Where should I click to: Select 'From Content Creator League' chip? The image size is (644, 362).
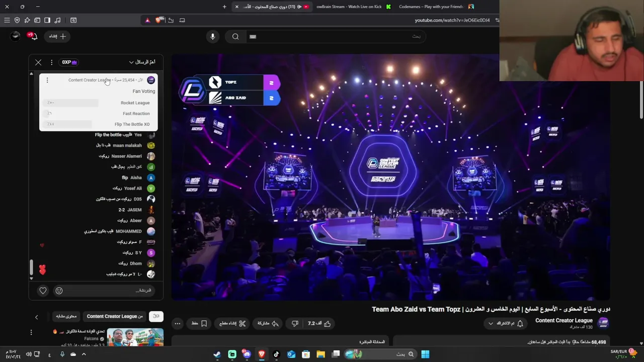pyautogui.click(x=115, y=316)
